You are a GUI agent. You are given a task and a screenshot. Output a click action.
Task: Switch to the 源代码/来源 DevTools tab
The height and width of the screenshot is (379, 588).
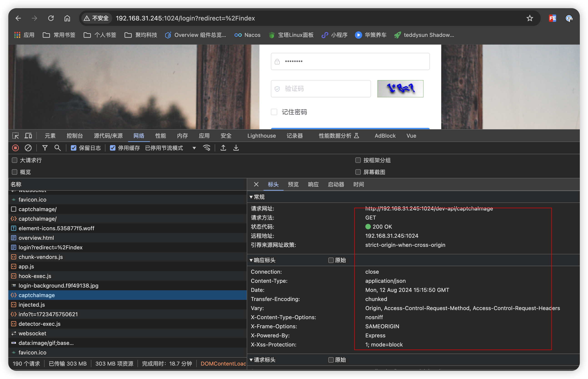(108, 136)
